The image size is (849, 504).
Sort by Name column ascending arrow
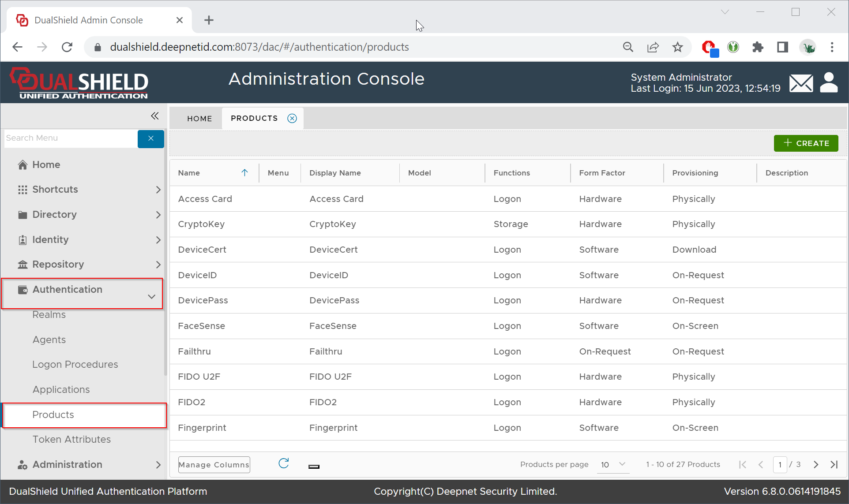pos(244,173)
